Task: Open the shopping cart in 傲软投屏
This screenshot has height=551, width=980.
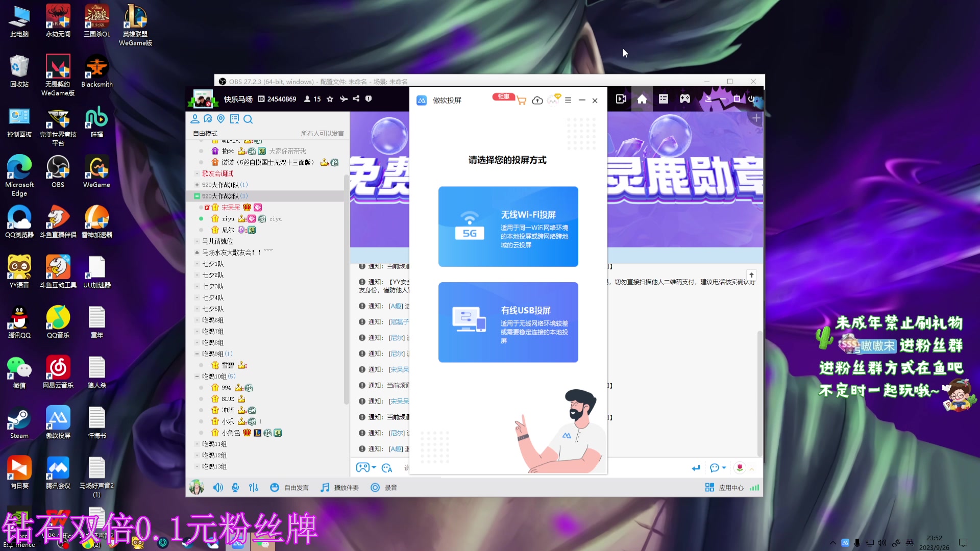Action: [x=521, y=101]
